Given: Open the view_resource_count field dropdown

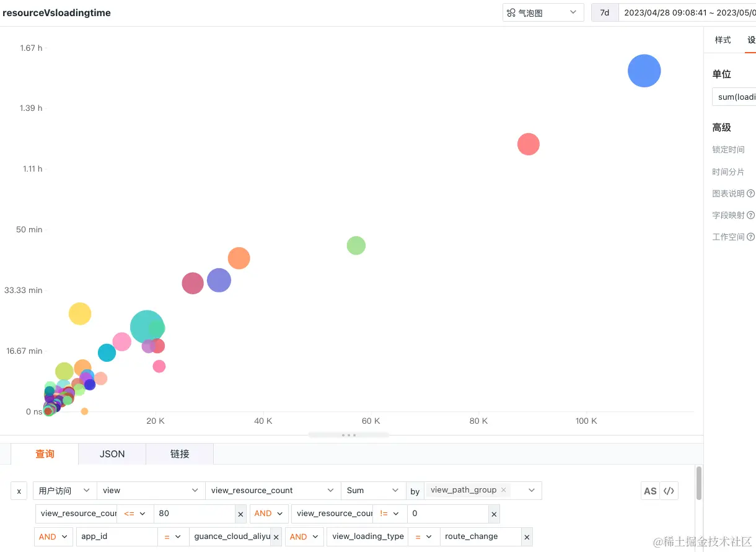Looking at the screenshot, I should (x=273, y=491).
